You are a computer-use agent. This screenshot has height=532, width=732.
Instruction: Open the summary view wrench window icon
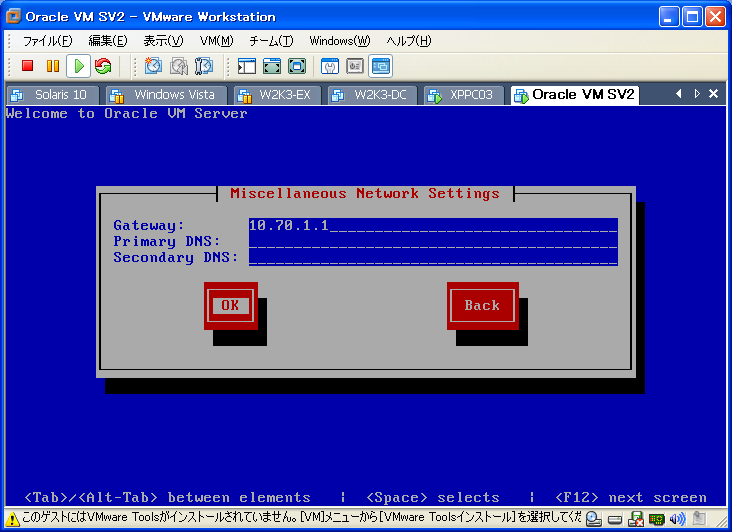point(330,66)
